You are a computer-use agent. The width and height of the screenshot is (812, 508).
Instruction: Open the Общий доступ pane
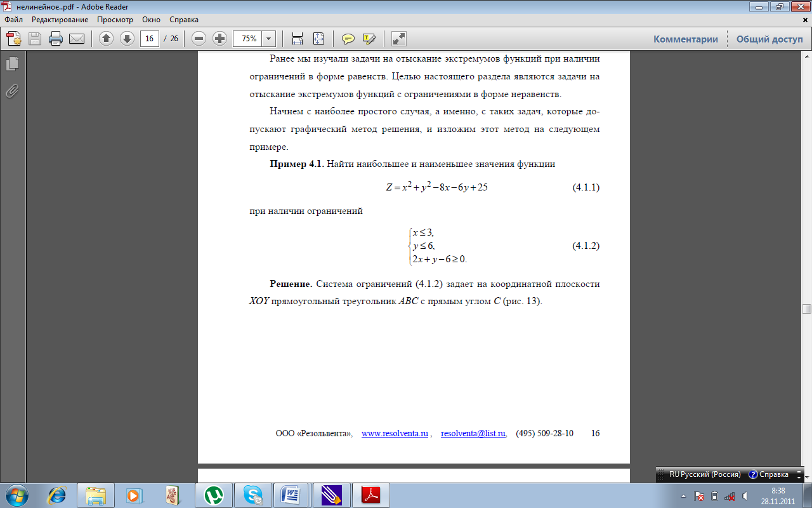coord(769,39)
